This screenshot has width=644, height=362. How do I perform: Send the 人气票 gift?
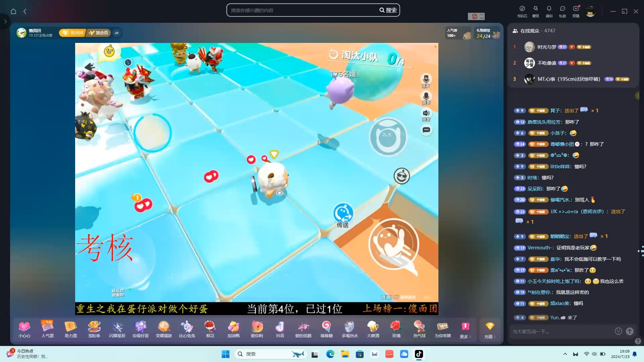pos(47,329)
